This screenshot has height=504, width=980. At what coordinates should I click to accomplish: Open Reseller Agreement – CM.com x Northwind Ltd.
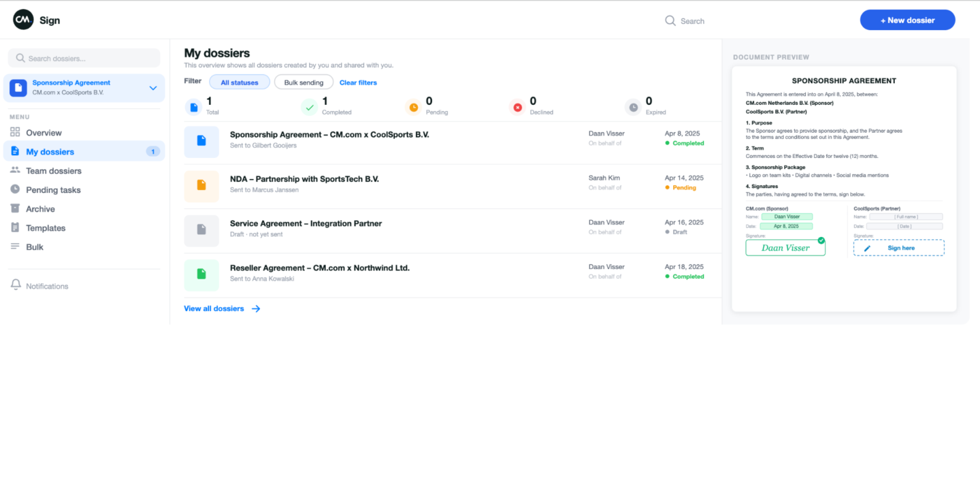(320, 268)
